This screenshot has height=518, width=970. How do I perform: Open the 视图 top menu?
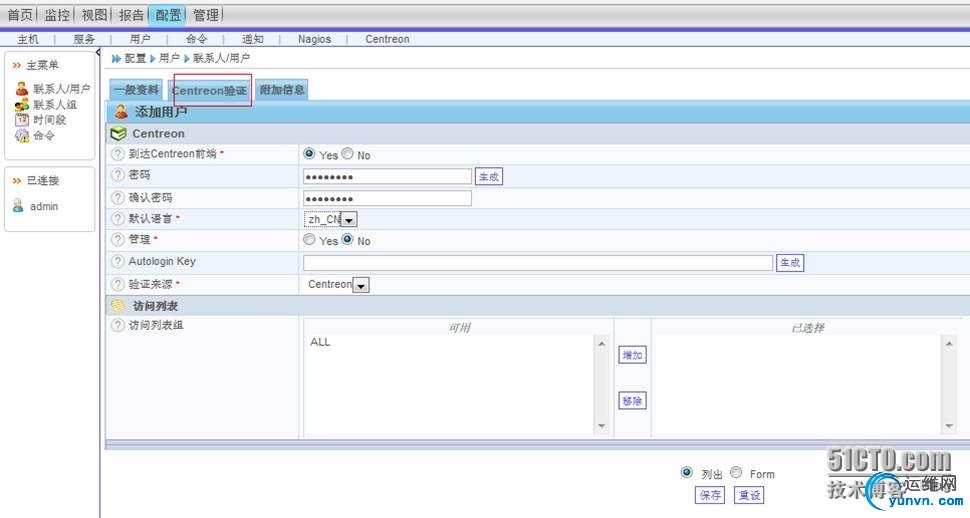(x=94, y=15)
